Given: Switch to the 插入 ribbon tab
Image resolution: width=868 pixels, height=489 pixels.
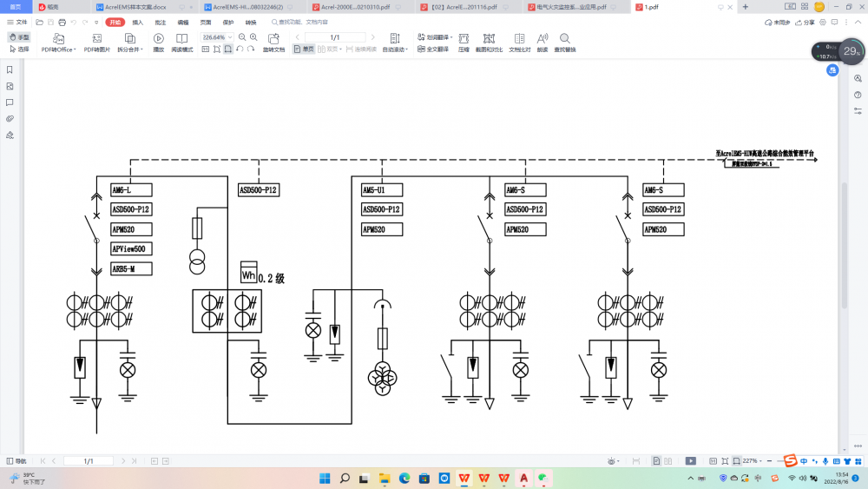Looking at the screenshot, I should click(138, 23).
